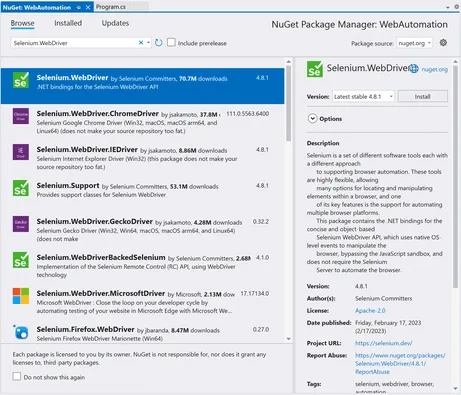Switch to the Browse tab
This screenshot has width=461, height=395.
click(22, 23)
